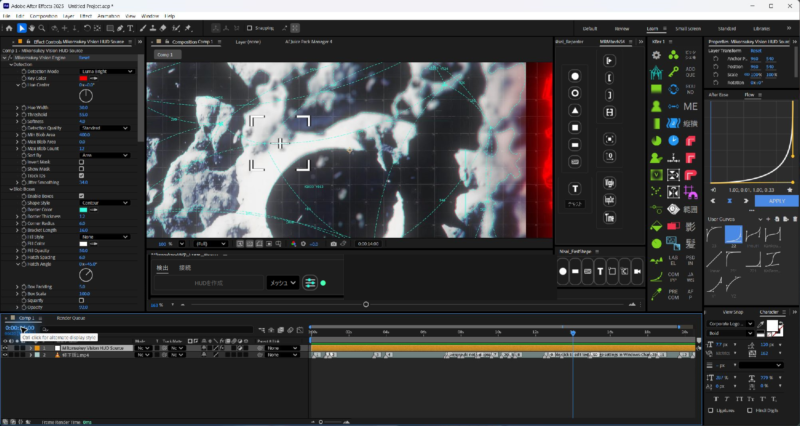Select the highlighted blue user curve thumbnail
The image size is (800, 426).
(733, 235)
